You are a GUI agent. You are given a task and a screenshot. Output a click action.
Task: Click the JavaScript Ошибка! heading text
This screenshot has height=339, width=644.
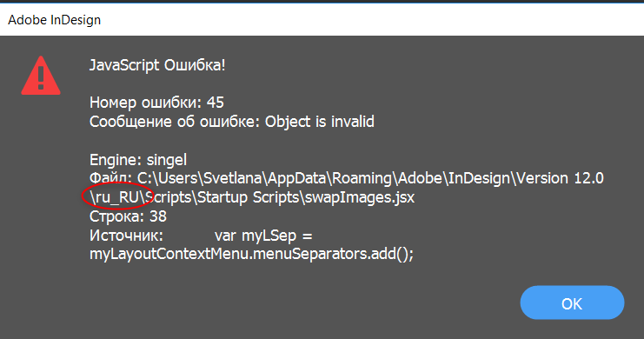coord(157,65)
